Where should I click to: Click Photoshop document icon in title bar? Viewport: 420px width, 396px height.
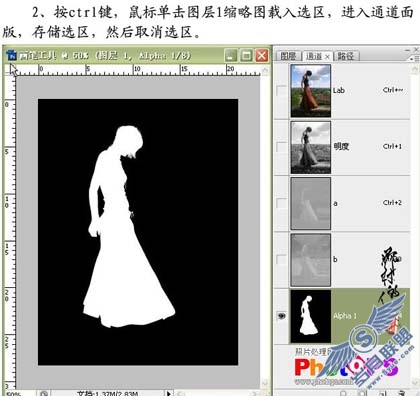click(12, 55)
